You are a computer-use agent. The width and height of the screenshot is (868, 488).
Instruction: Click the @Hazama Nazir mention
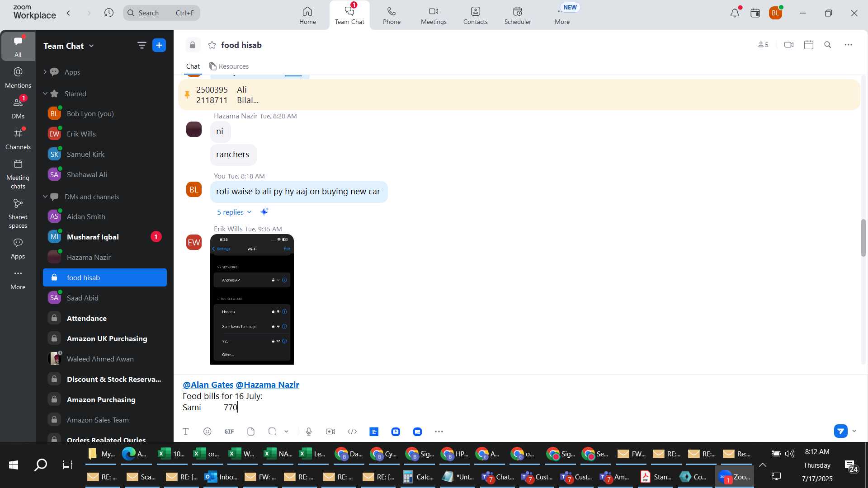pos(268,385)
